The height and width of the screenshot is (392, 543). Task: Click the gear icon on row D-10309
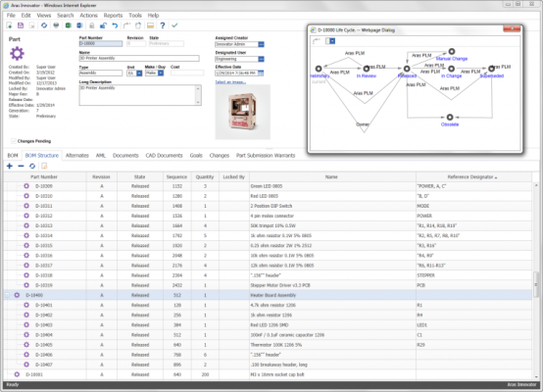(x=26, y=186)
